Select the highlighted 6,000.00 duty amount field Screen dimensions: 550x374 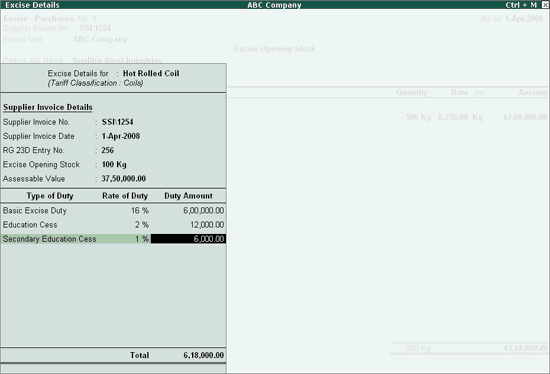pos(188,239)
